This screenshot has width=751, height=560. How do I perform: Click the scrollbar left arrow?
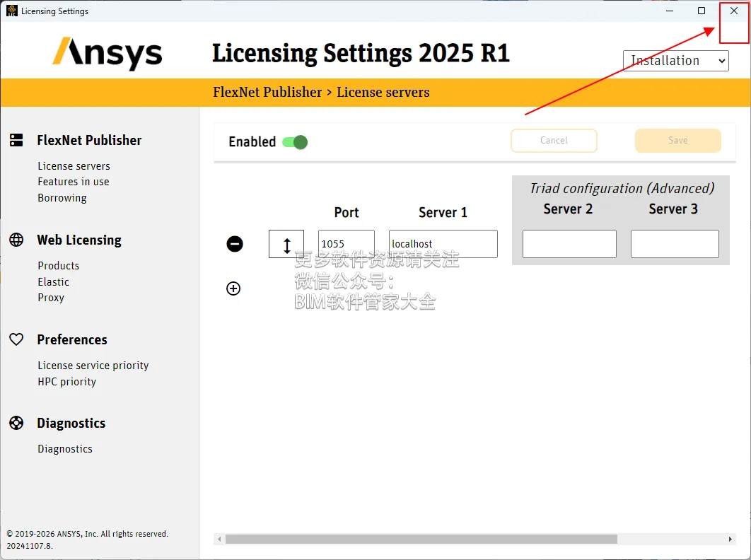(x=219, y=539)
